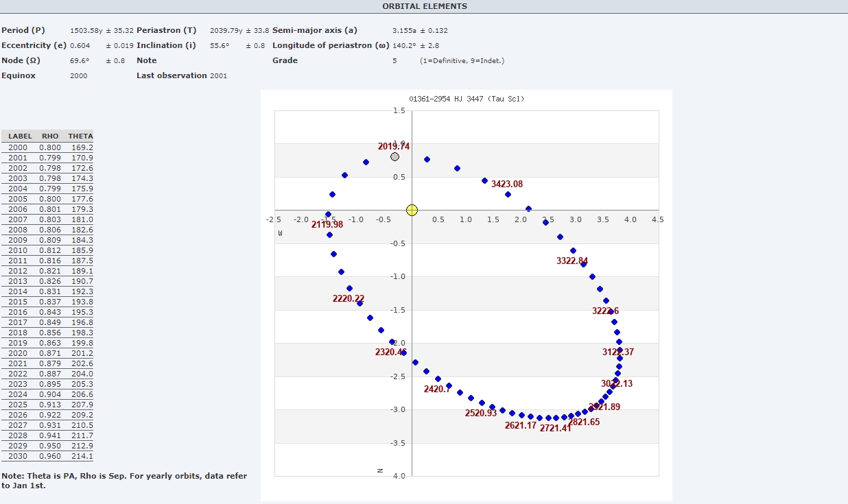848x504 pixels.
Task: Click the blue orbit point above 3322.84
Action: tap(573, 251)
